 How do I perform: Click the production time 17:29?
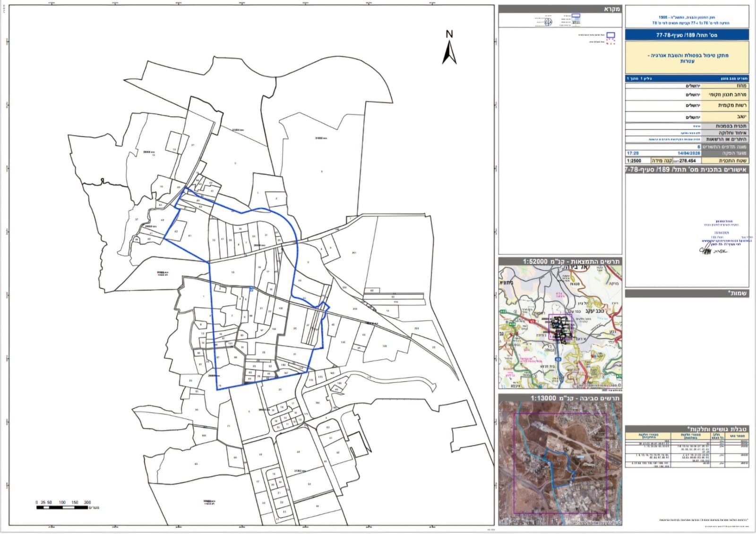tap(633, 153)
